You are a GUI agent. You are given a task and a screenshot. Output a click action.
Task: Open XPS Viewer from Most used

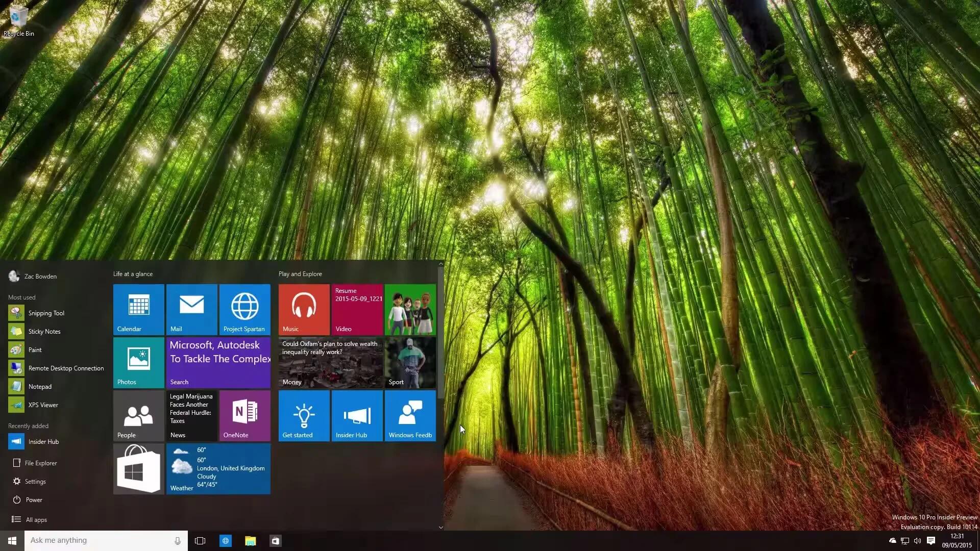click(x=56, y=405)
